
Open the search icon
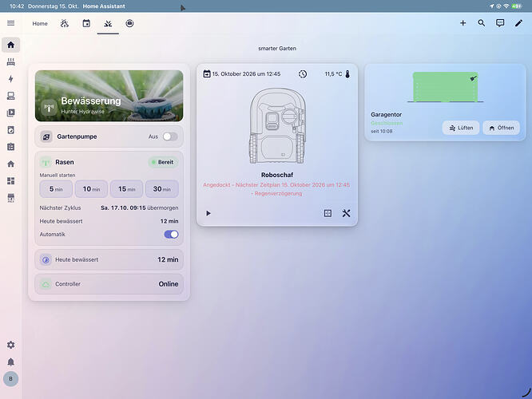[481, 23]
